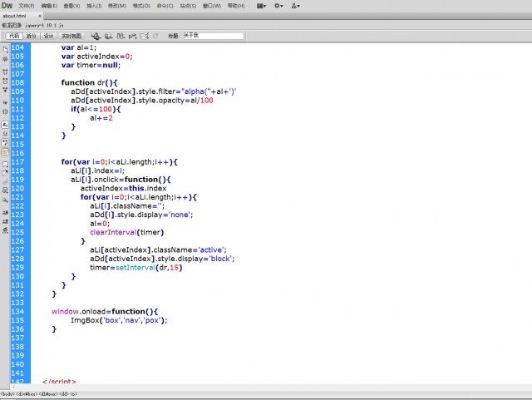This screenshot has width=532, height=400.
Task: Click the 标题 title input field
Action: coord(213,36)
